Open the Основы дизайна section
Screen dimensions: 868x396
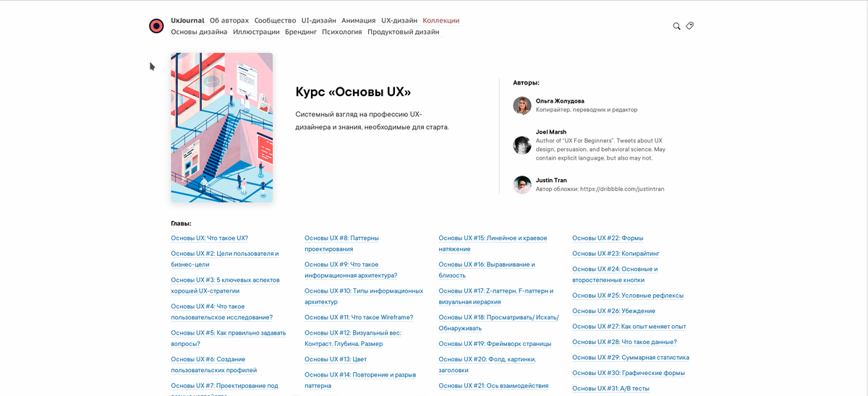pyautogui.click(x=199, y=32)
